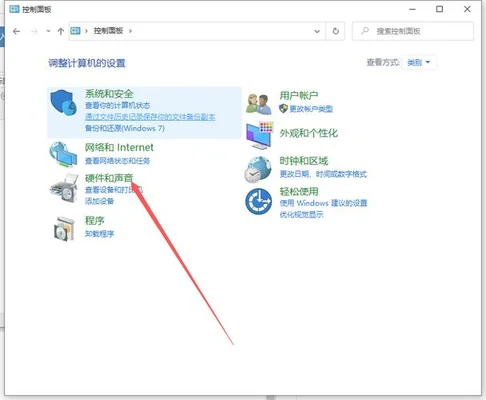This screenshot has height=400, width=486.
Task: Click the 搜索控制面板 search field
Action: coord(413,31)
